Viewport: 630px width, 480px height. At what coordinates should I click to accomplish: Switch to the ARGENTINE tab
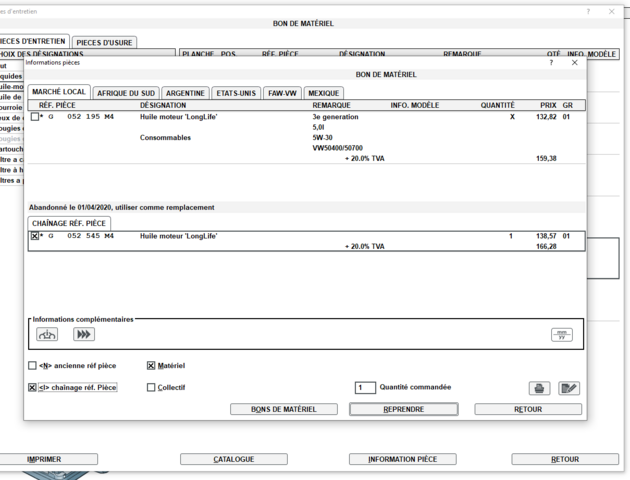coord(185,93)
